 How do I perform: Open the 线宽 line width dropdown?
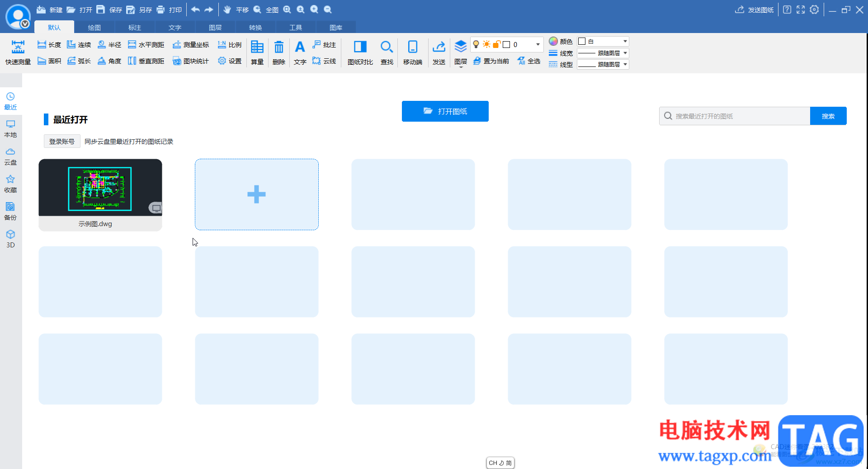pos(603,53)
